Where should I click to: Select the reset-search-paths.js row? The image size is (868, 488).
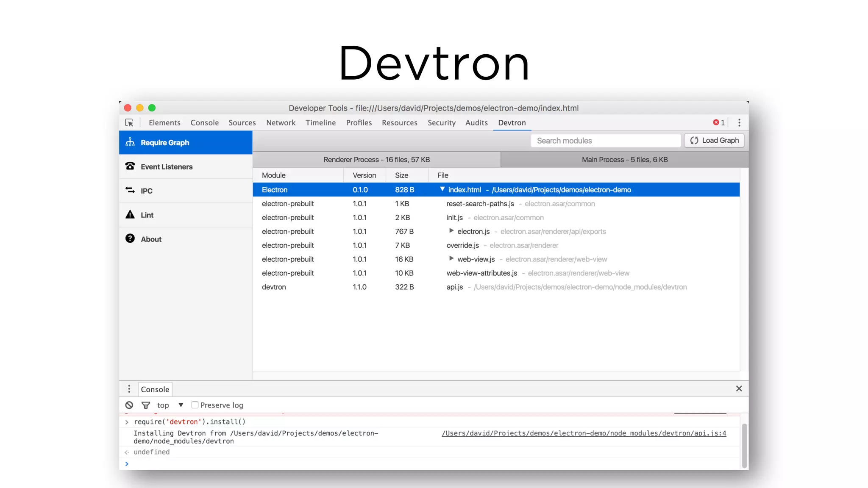point(496,204)
